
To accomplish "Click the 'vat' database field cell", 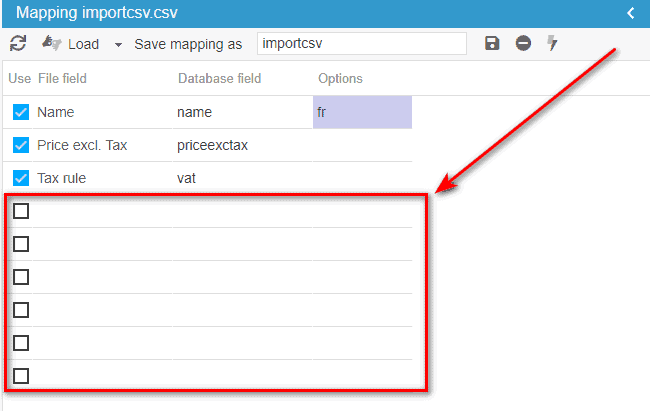I will (x=187, y=178).
